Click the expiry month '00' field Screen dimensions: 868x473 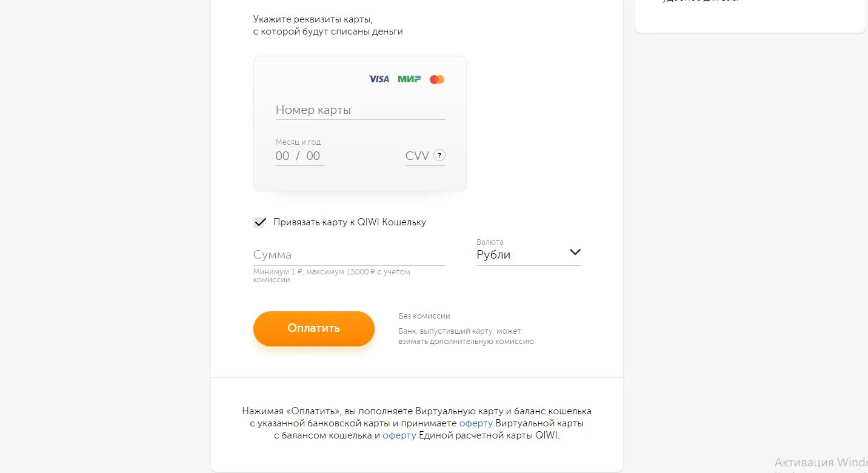pos(282,156)
